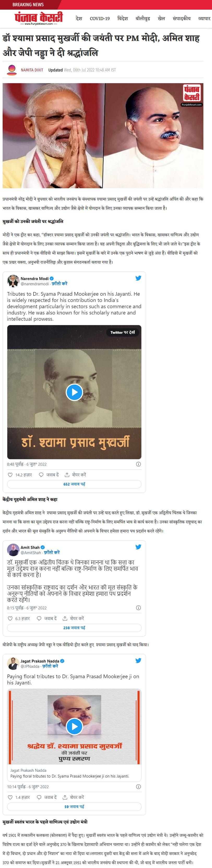Click the Twitter bird icon in Amit Shah's tweet
The width and height of the screenshot is (212, 868).
click(x=138, y=547)
